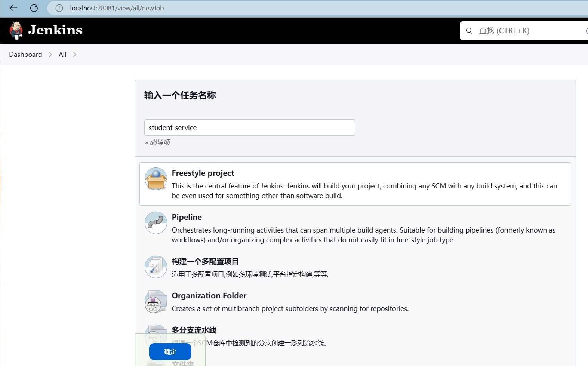
Task: Click the site info icon in address bar
Action: tap(59, 8)
